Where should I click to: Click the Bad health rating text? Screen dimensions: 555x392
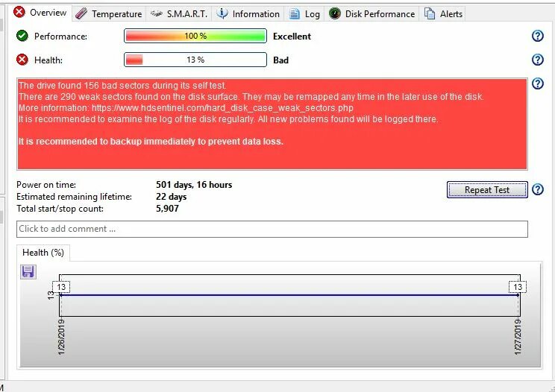click(x=280, y=60)
